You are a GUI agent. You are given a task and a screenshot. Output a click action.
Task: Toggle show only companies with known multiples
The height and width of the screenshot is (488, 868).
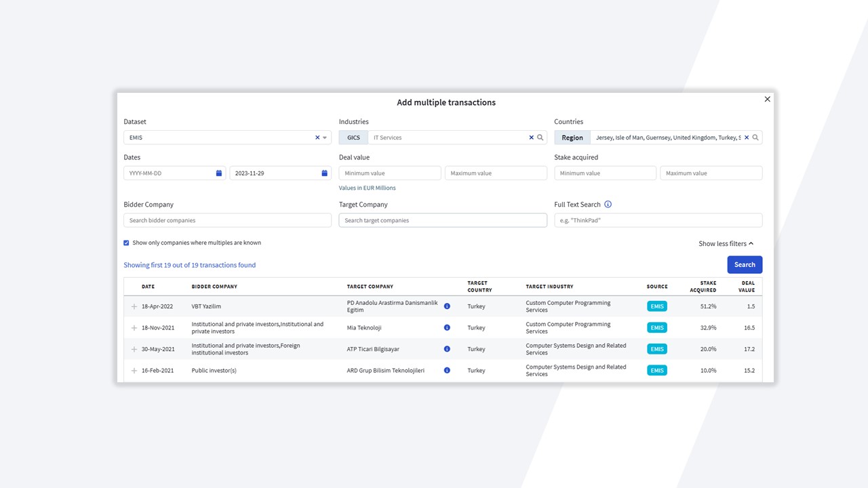[126, 243]
